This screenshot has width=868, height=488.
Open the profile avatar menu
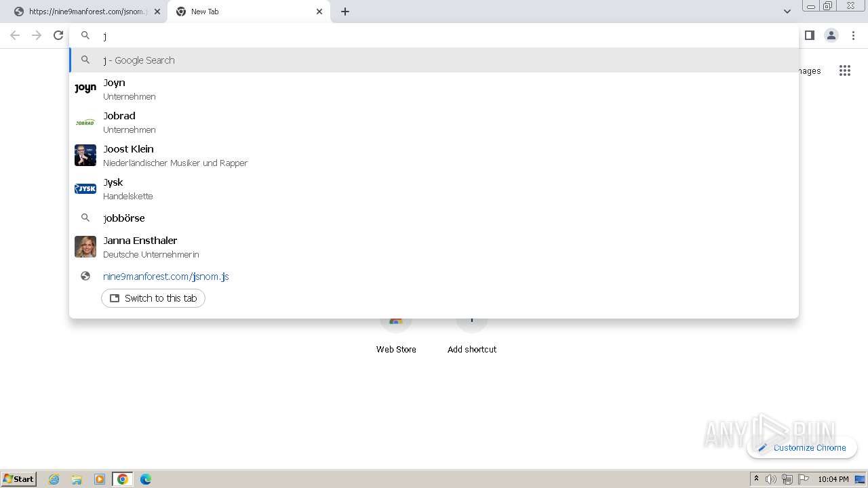coord(831,35)
